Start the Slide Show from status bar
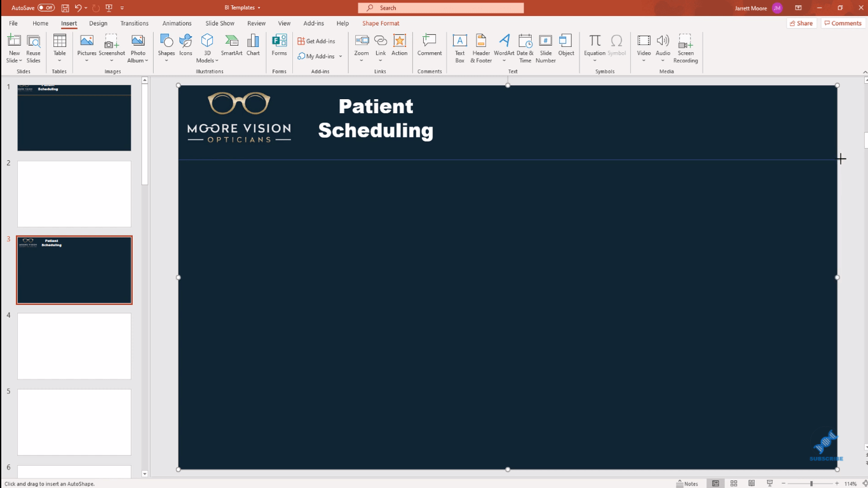 pyautogui.click(x=770, y=484)
